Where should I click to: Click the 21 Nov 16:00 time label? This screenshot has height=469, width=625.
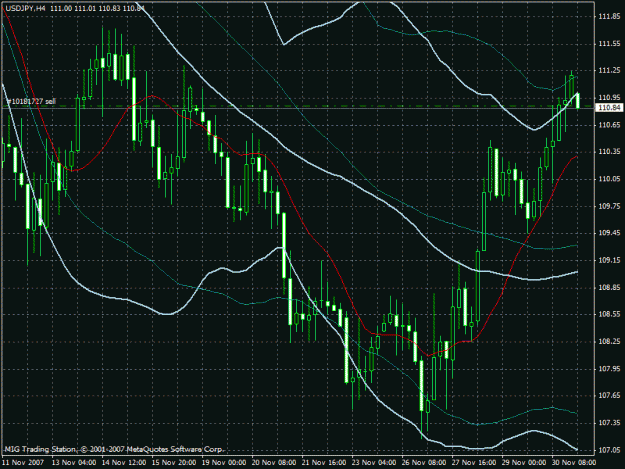pyautogui.click(x=324, y=462)
